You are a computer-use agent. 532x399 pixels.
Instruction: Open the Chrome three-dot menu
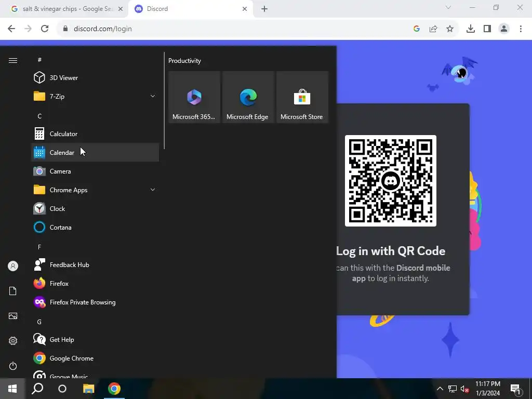point(521,29)
